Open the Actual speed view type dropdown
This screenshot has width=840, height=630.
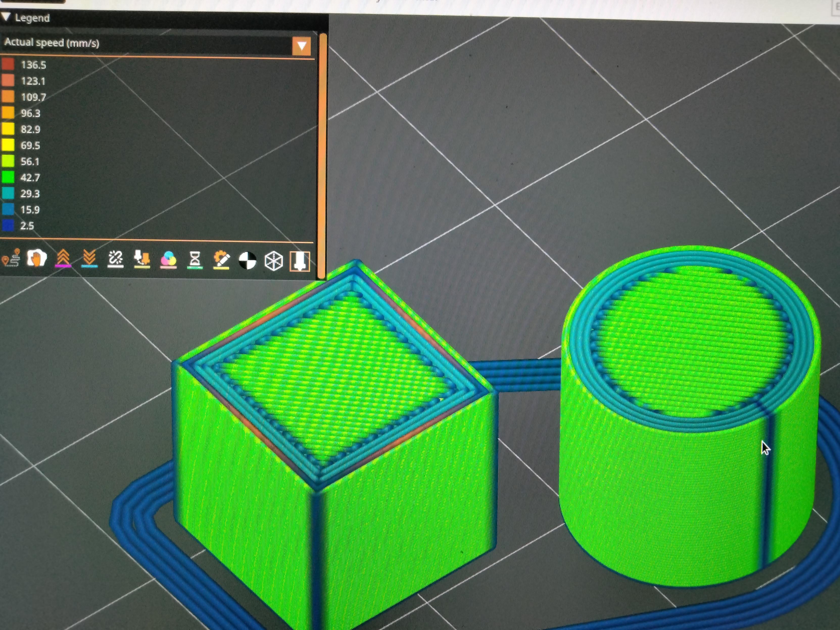302,46
